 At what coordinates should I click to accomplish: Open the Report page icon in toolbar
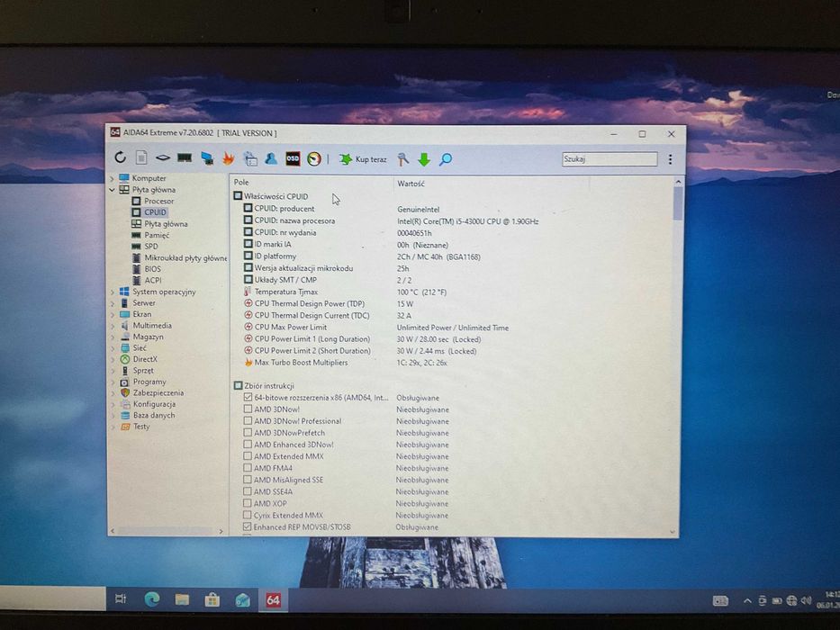coord(141,157)
